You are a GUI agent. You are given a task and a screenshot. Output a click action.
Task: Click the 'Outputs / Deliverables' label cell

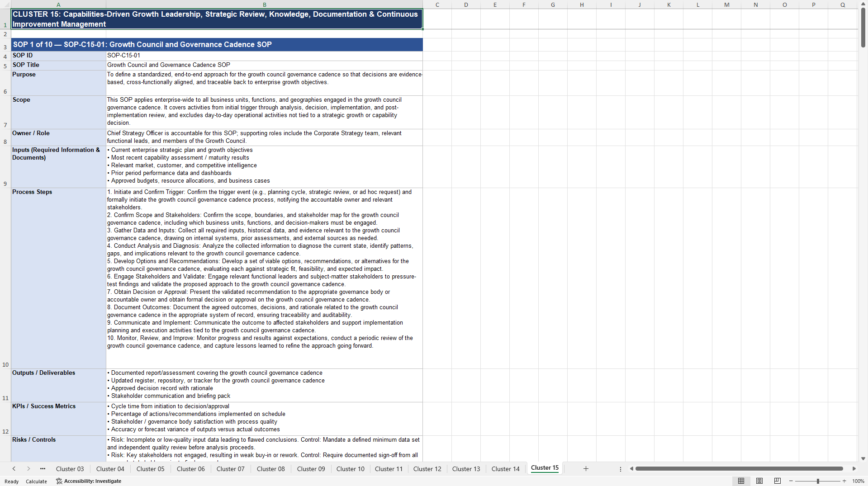58,385
